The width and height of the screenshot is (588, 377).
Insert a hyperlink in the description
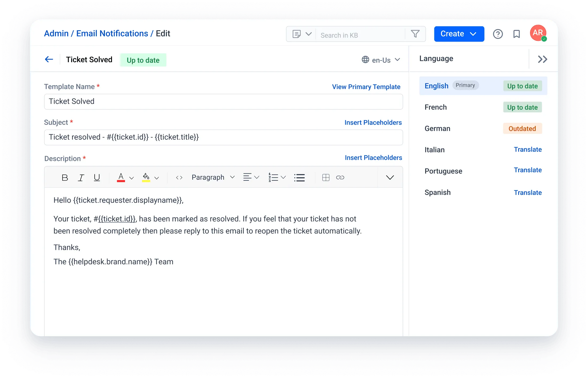pyautogui.click(x=340, y=177)
